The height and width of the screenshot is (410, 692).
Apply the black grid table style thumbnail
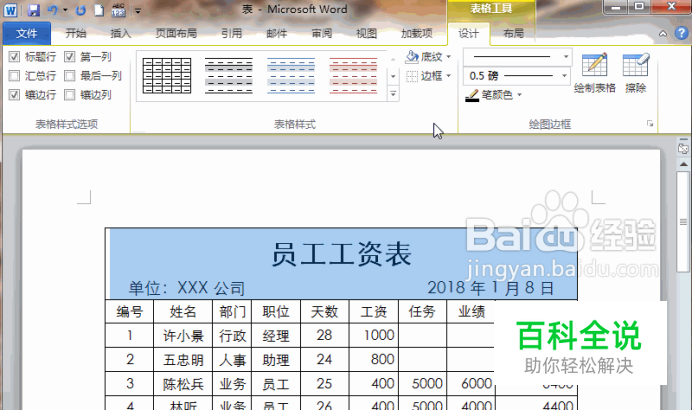[167, 76]
